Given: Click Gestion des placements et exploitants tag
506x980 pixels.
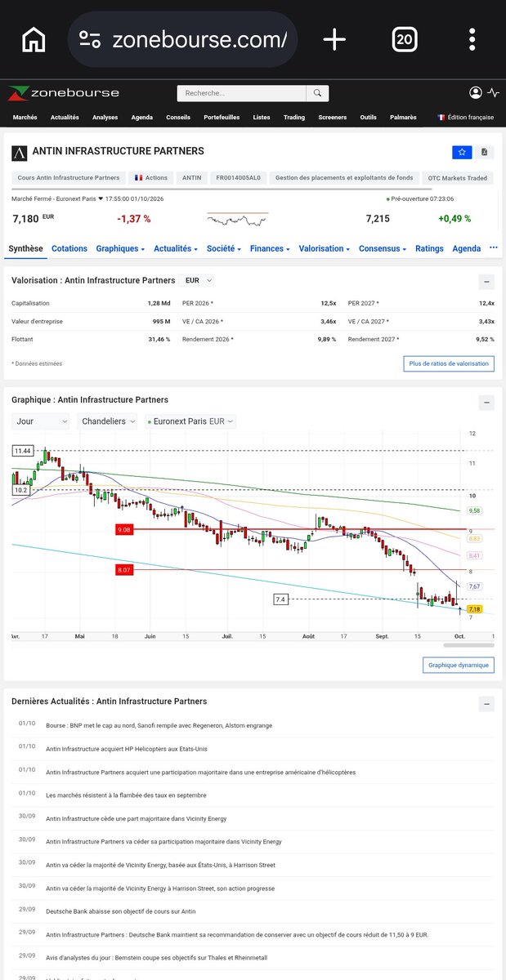Looking at the screenshot, I should 345,177.
